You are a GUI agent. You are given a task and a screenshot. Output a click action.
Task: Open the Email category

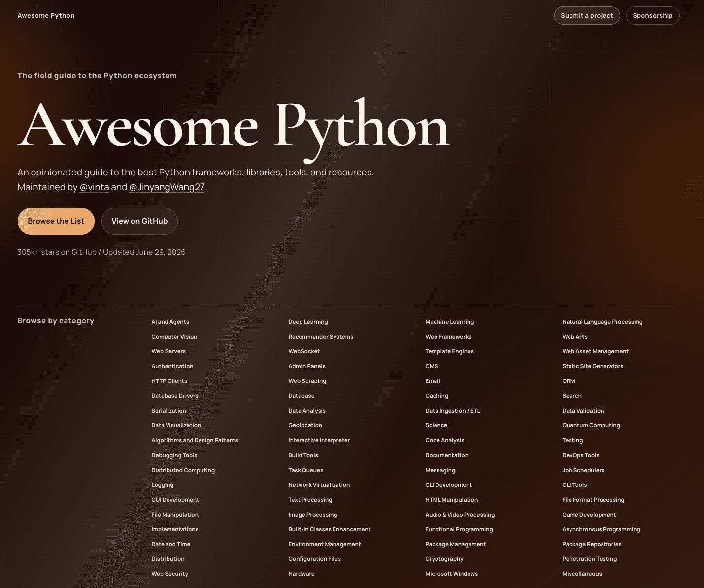[x=433, y=381]
